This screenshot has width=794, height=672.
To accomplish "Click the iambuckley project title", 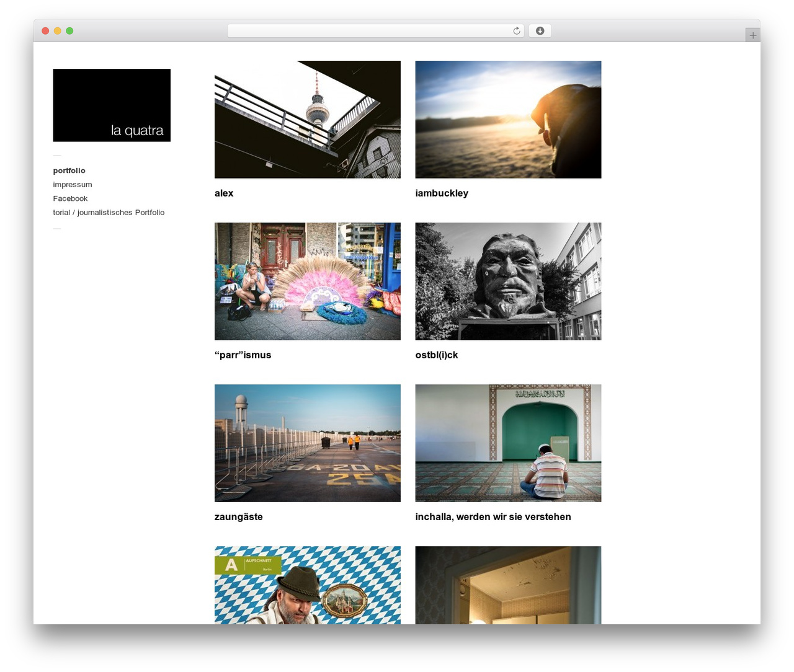I will [442, 193].
